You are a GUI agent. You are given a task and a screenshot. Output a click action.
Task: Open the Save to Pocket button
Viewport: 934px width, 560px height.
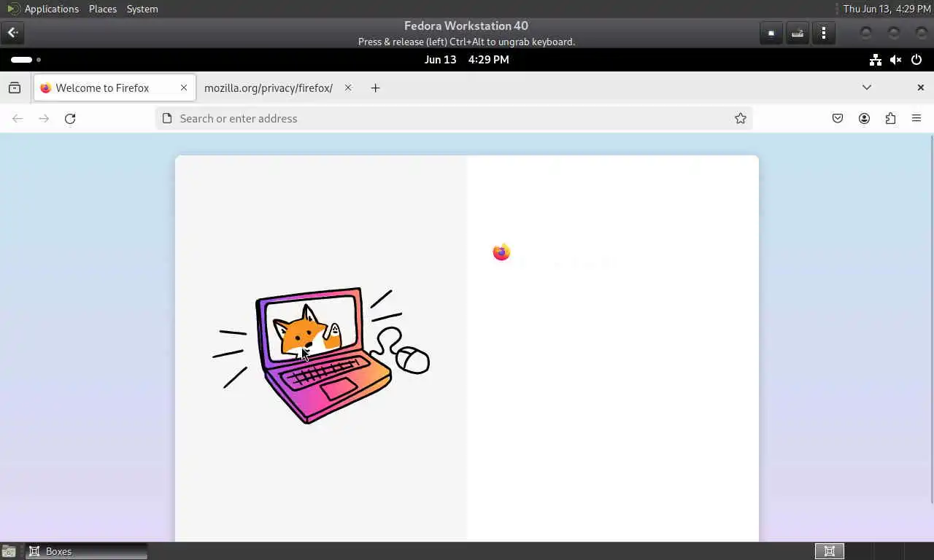click(x=838, y=118)
